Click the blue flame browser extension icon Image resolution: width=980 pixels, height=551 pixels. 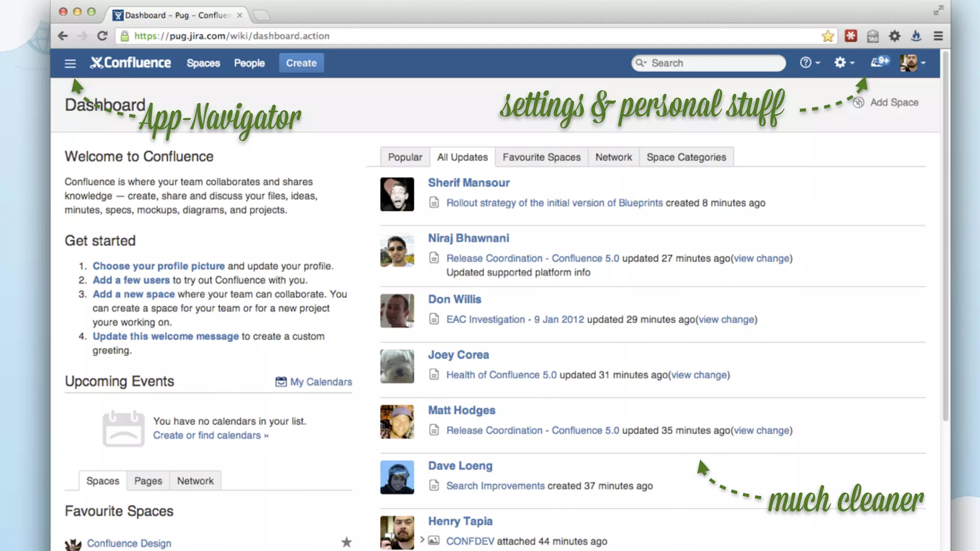click(x=916, y=36)
